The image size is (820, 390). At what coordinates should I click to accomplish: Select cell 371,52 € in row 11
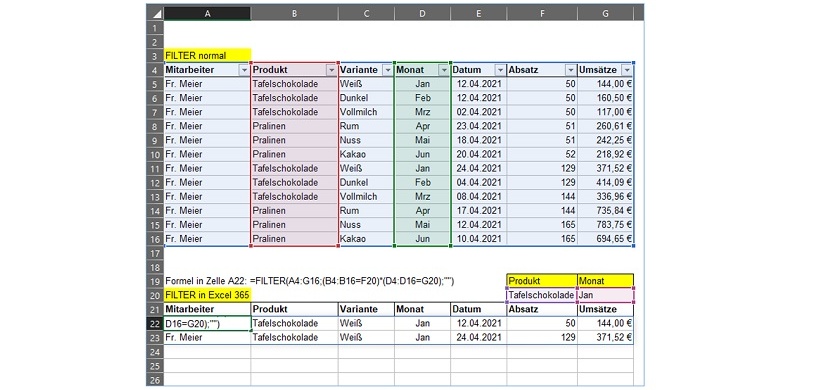click(x=606, y=168)
